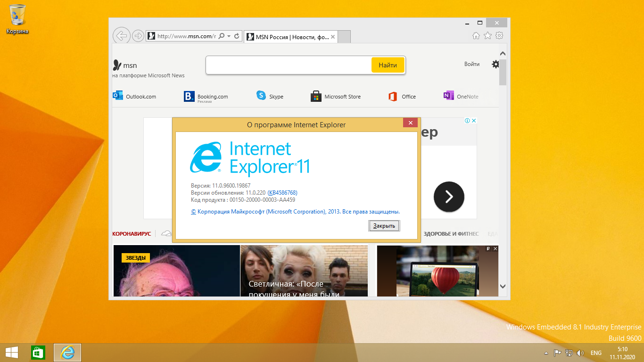Click the MSN search text box
The width and height of the screenshot is (644, 362).
289,65
